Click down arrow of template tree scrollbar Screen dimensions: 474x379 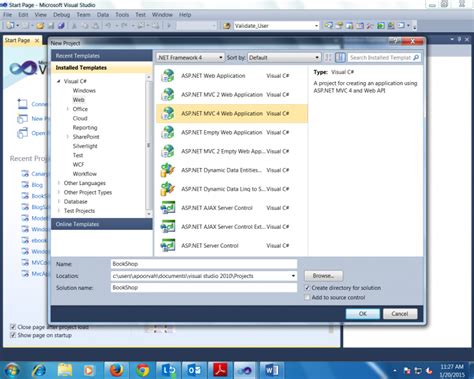click(149, 214)
